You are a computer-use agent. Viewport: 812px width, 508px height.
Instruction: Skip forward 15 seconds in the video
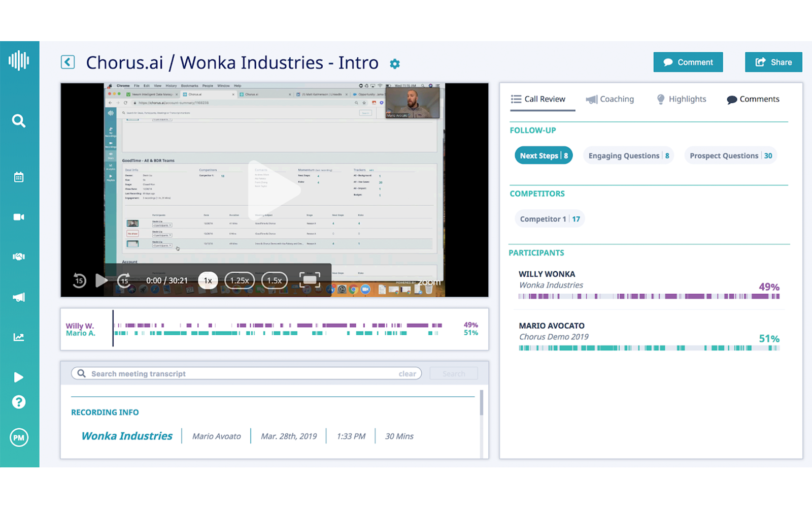[124, 280]
